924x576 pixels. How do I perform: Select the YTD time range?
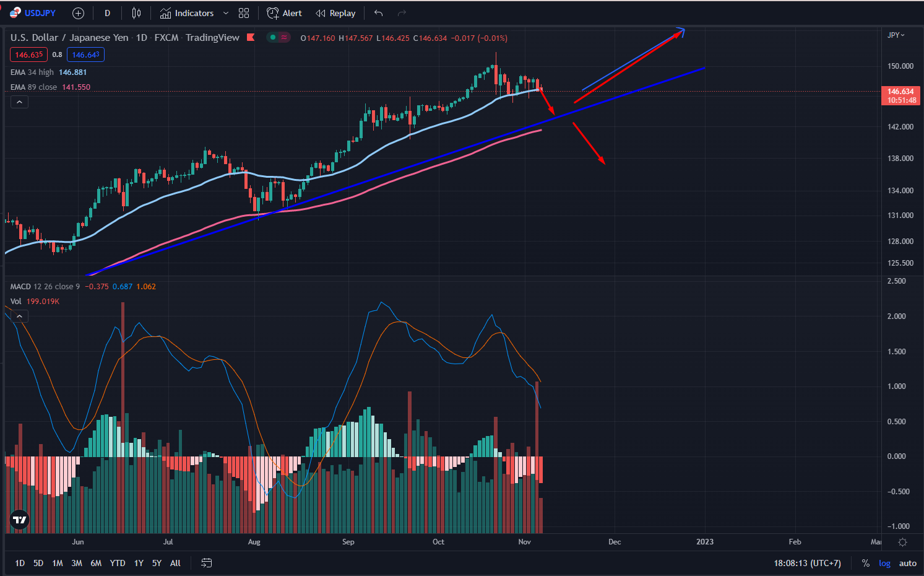(118, 563)
